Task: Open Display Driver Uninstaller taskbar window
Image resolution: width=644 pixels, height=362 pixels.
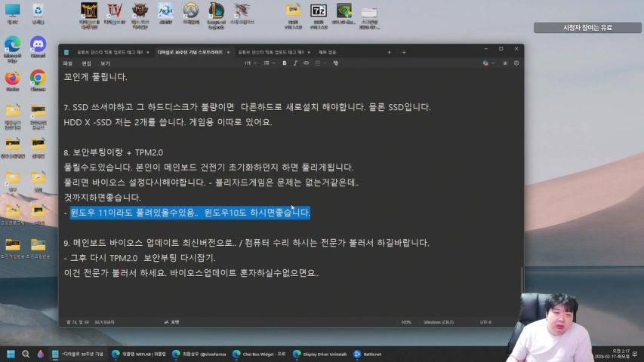Action: [x=319, y=354]
